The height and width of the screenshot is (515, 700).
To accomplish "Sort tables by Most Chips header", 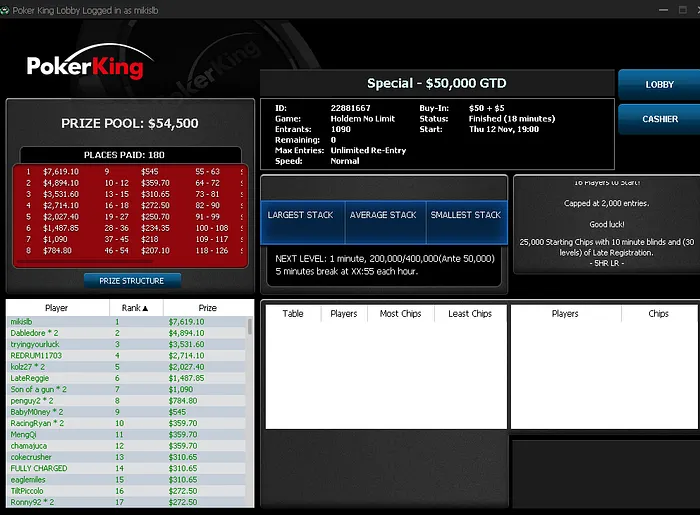I will pos(403,313).
